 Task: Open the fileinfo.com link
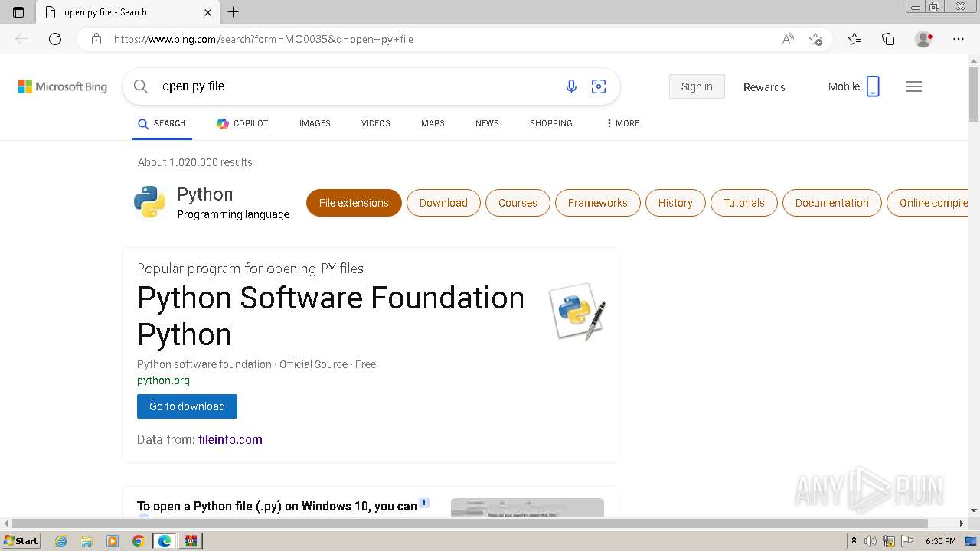pyautogui.click(x=230, y=439)
